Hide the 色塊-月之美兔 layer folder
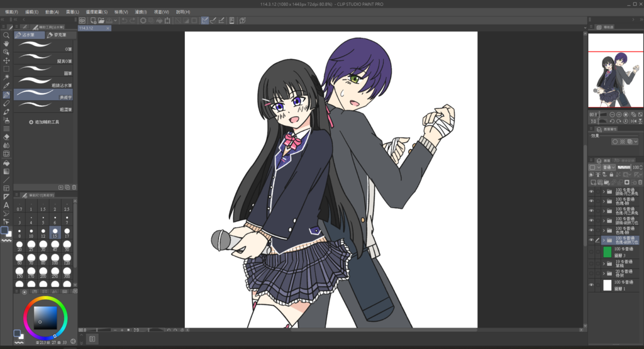 coord(591,211)
